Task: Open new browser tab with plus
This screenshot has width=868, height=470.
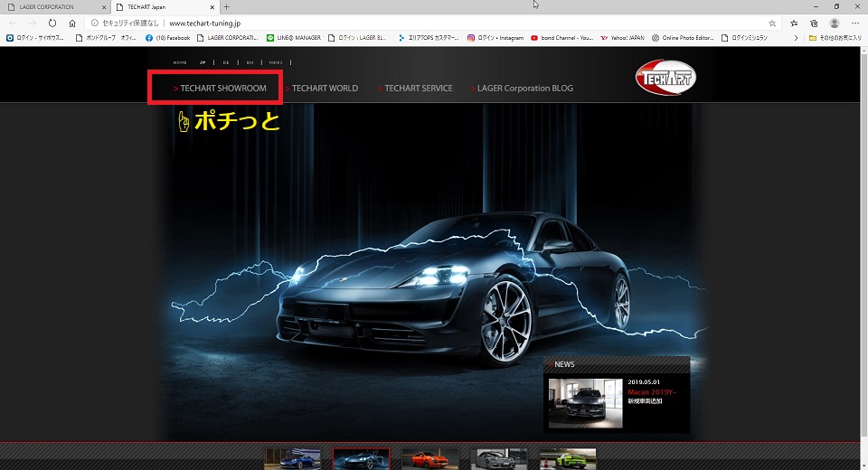Action: 227,6
